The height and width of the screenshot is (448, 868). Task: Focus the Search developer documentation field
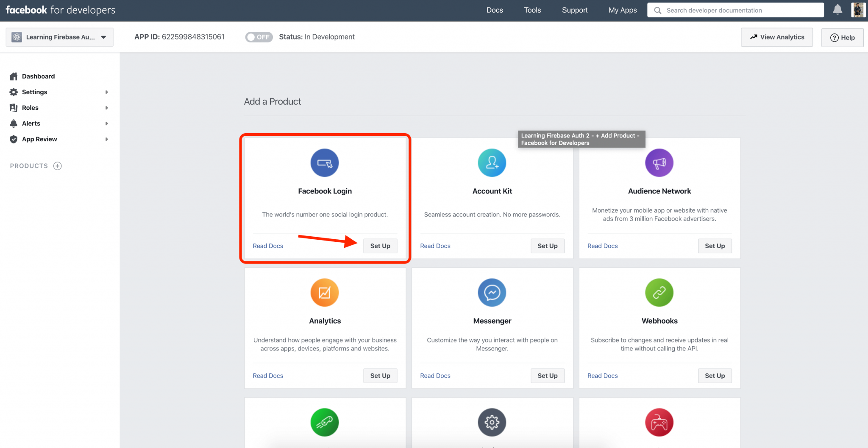pyautogui.click(x=735, y=10)
